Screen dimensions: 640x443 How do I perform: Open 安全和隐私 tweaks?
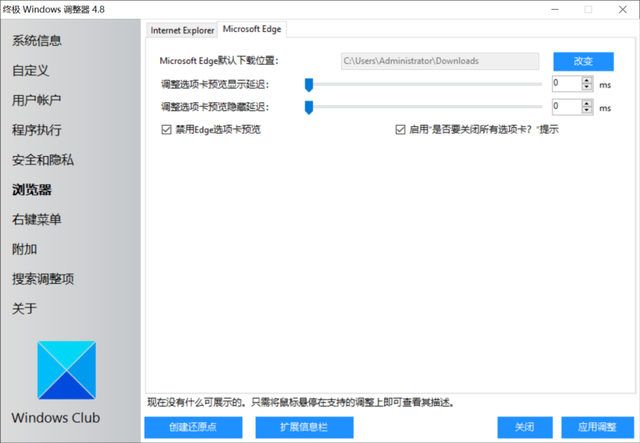[x=43, y=160]
